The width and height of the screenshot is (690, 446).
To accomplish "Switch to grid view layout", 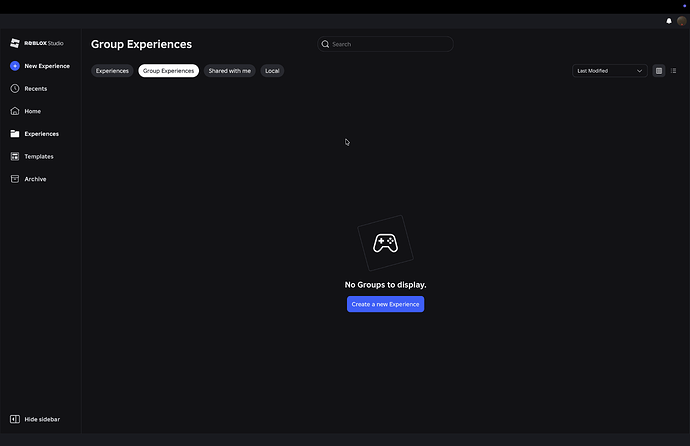I will [x=659, y=71].
